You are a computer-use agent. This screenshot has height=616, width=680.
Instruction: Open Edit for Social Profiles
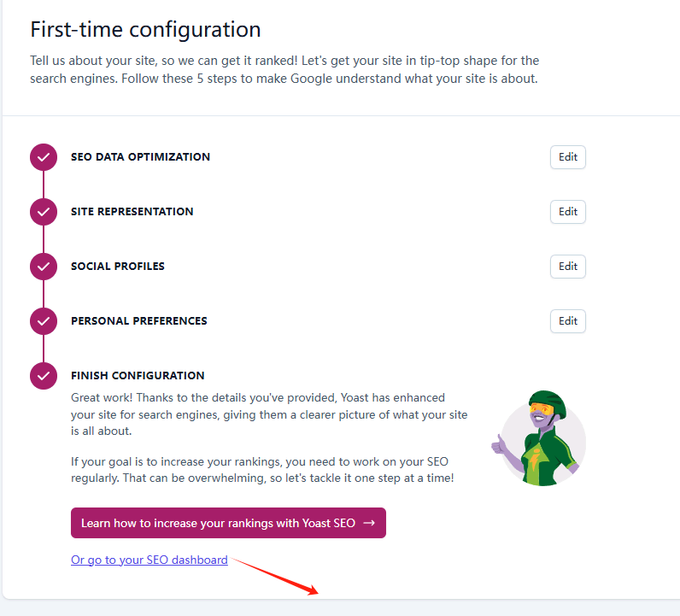tap(568, 267)
